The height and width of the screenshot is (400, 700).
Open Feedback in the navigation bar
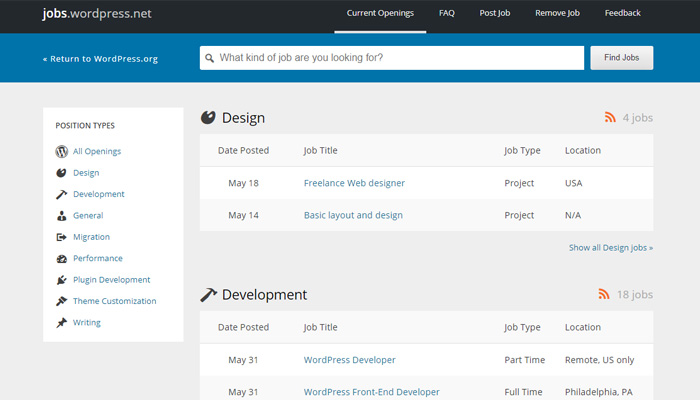[x=622, y=13]
